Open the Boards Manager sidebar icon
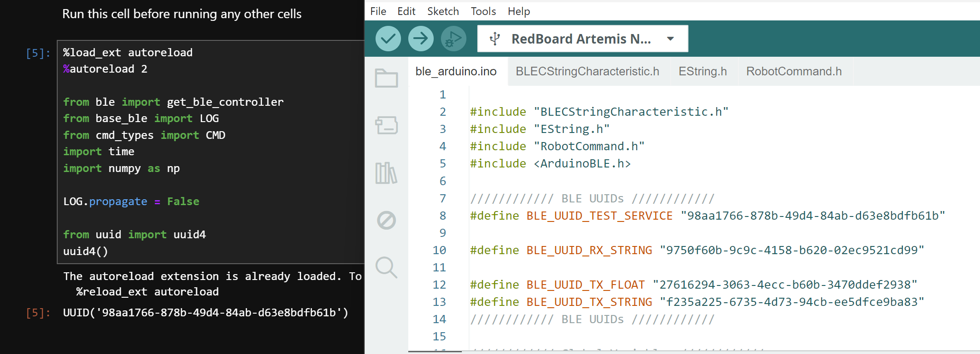 tap(386, 125)
